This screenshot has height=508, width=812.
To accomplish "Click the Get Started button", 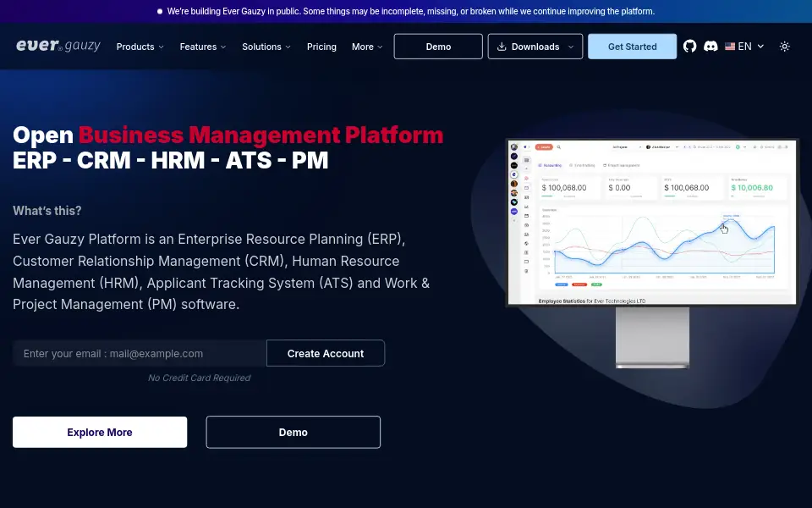I will click(x=632, y=46).
